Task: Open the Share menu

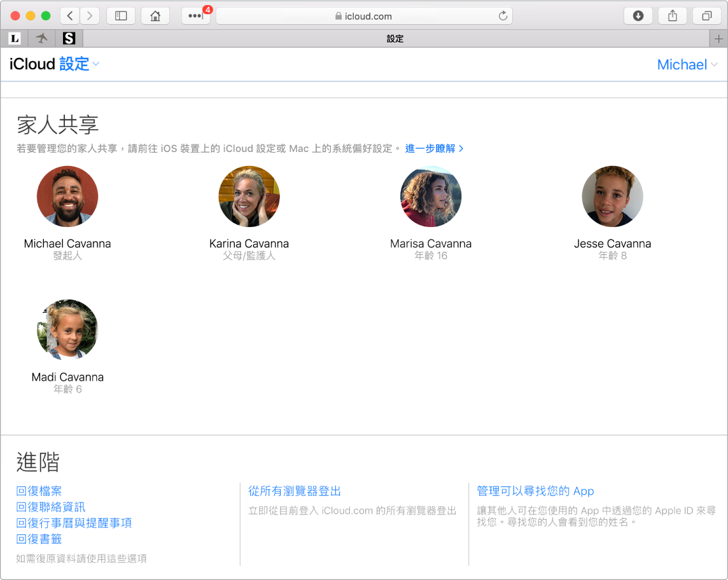Action: click(x=673, y=15)
